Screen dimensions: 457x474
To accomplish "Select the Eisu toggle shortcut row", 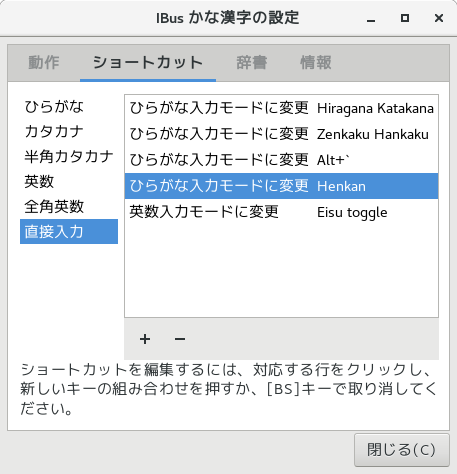I will pos(282,212).
